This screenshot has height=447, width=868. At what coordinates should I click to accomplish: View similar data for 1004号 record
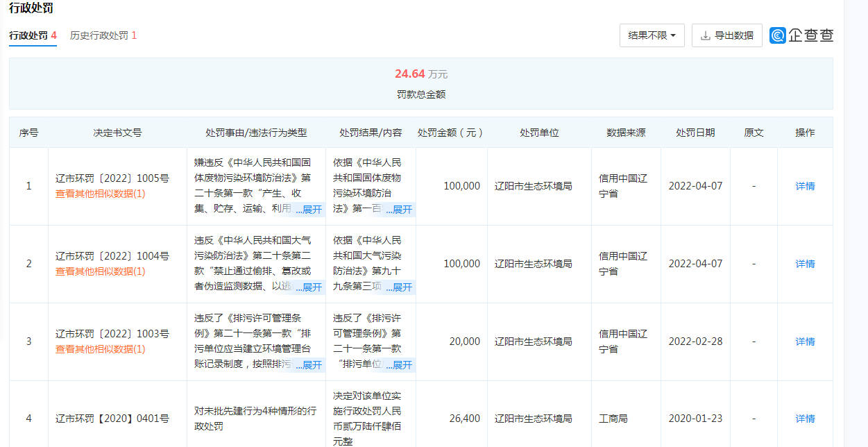point(101,271)
